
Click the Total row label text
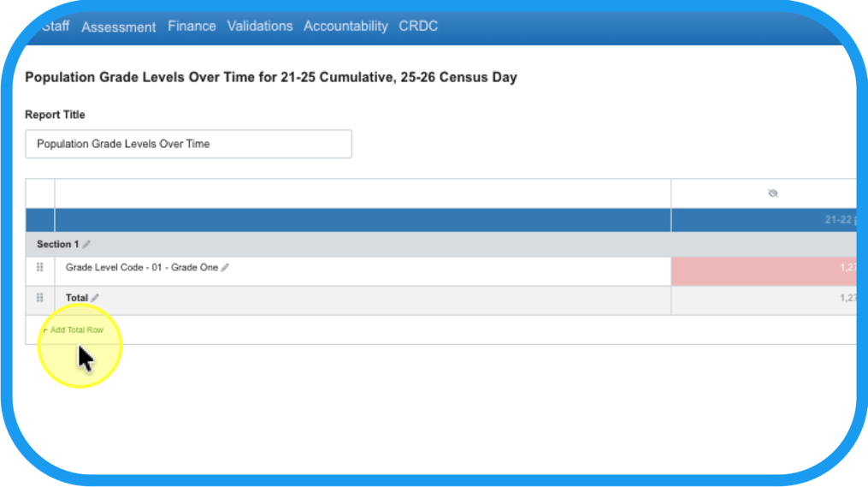[x=77, y=298]
